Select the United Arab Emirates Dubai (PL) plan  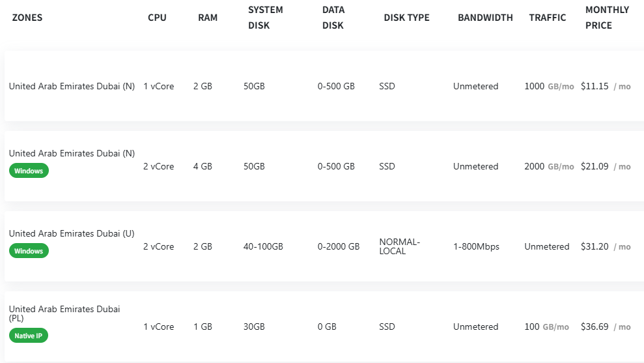coord(324,327)
